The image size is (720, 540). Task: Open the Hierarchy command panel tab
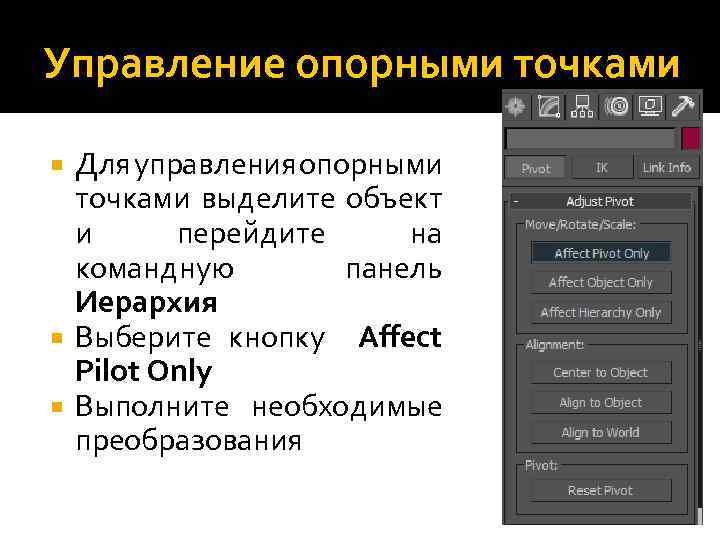click(x=582, y=107)
